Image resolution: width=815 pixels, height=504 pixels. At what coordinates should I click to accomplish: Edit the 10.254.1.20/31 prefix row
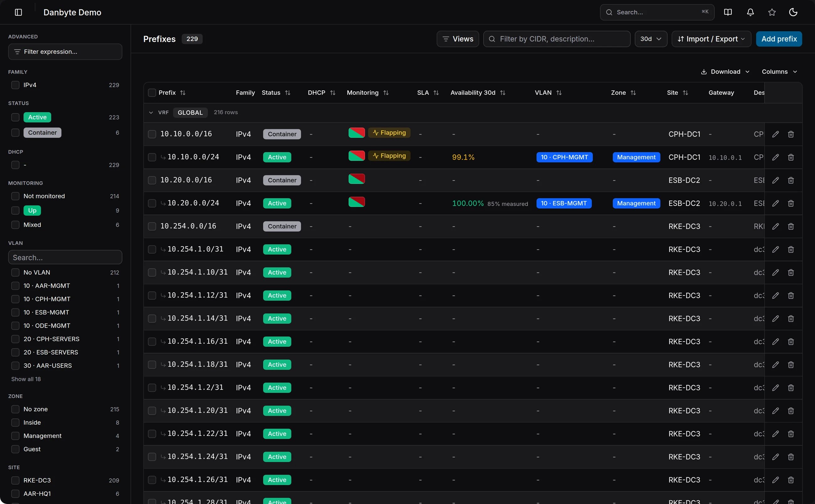(776, 411)
